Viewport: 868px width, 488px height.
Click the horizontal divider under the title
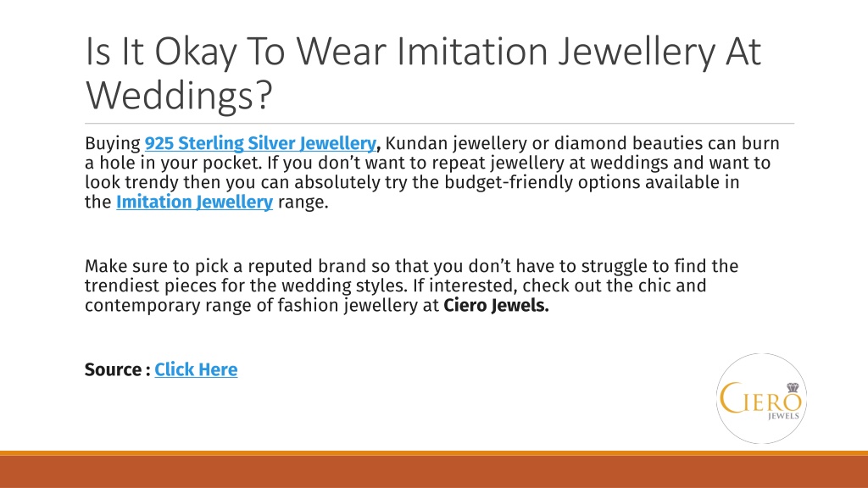(x=440, y=124)
